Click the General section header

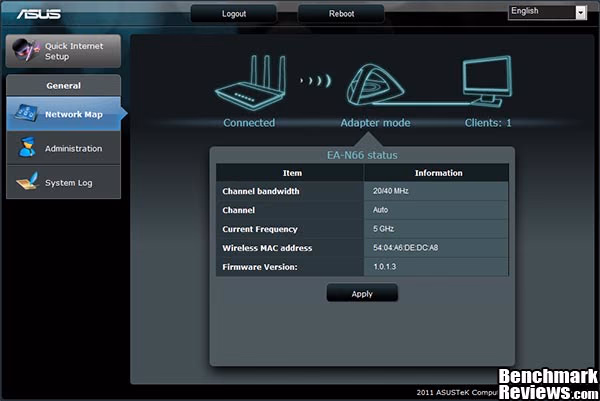pyautogui.click(x=64, y=85)
